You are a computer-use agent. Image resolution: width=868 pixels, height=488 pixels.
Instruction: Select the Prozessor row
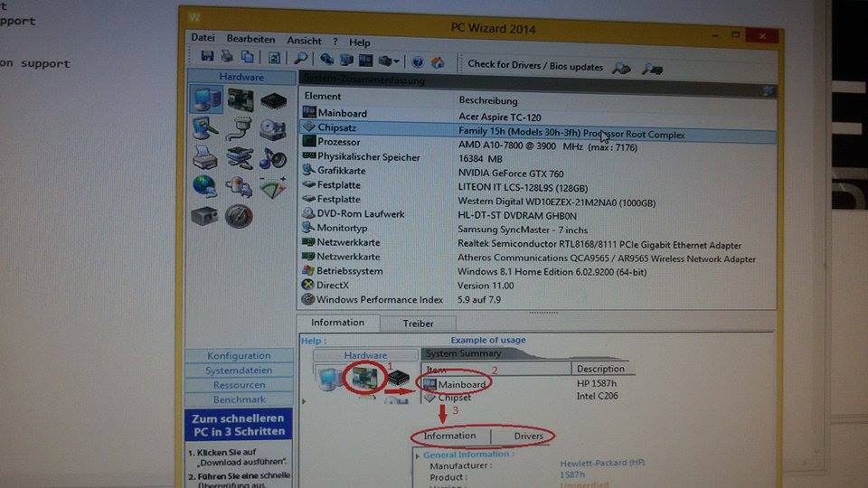(x=537, y=145)
